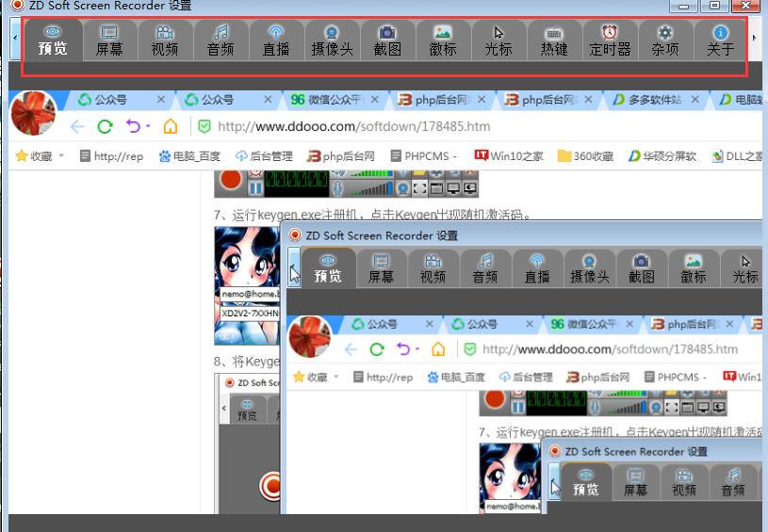Image resolution: width=768 pixels, height=532 pixels.
Task: Open the 华硕分屏软 bookmark
Action: 662,156
